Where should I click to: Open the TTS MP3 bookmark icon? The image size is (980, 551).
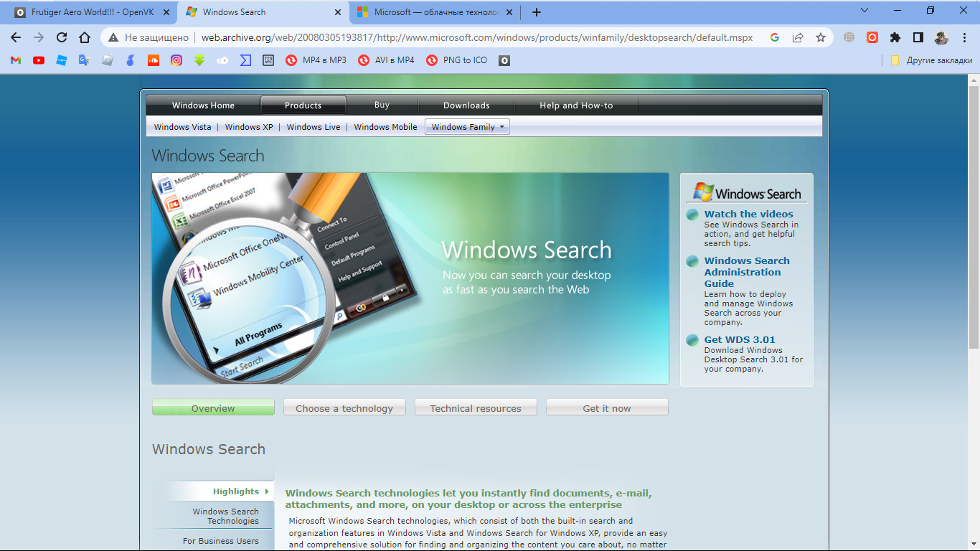(x=268, y=60)
